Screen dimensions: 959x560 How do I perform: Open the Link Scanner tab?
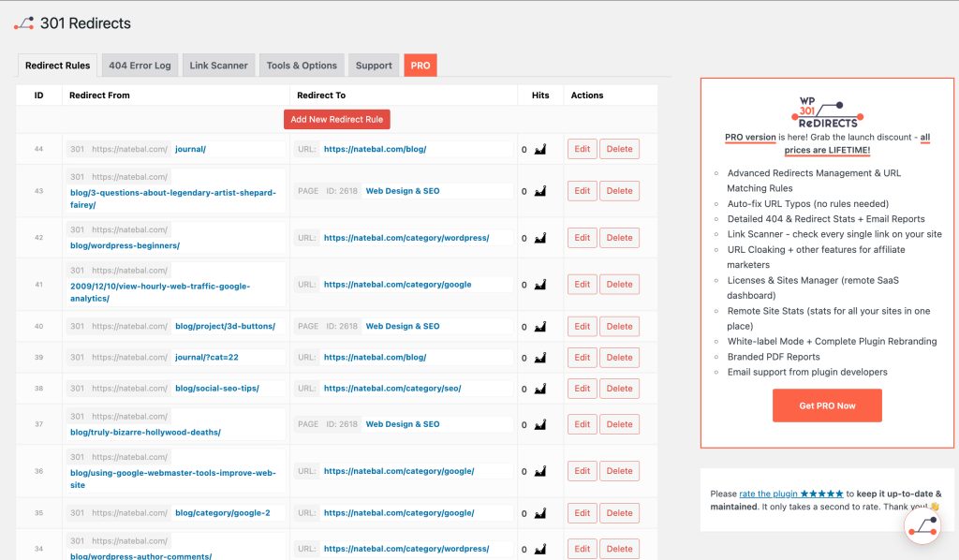[218, 65]
